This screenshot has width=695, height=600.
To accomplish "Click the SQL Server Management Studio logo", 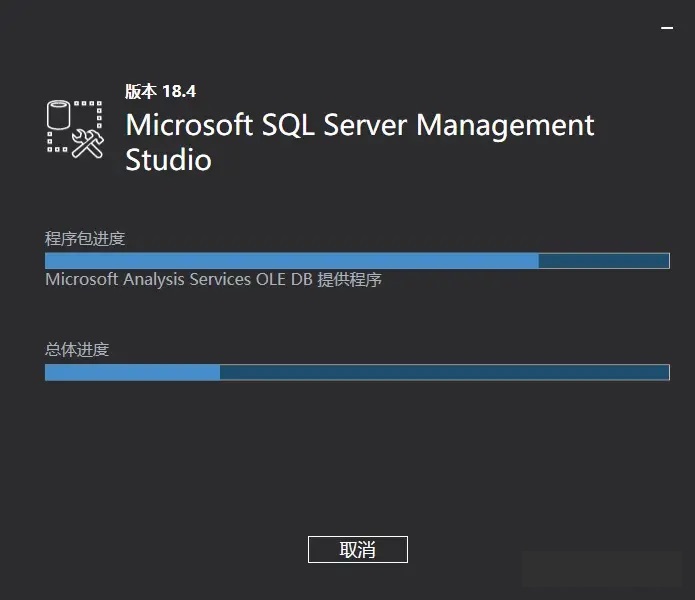I will click(76, 127).
